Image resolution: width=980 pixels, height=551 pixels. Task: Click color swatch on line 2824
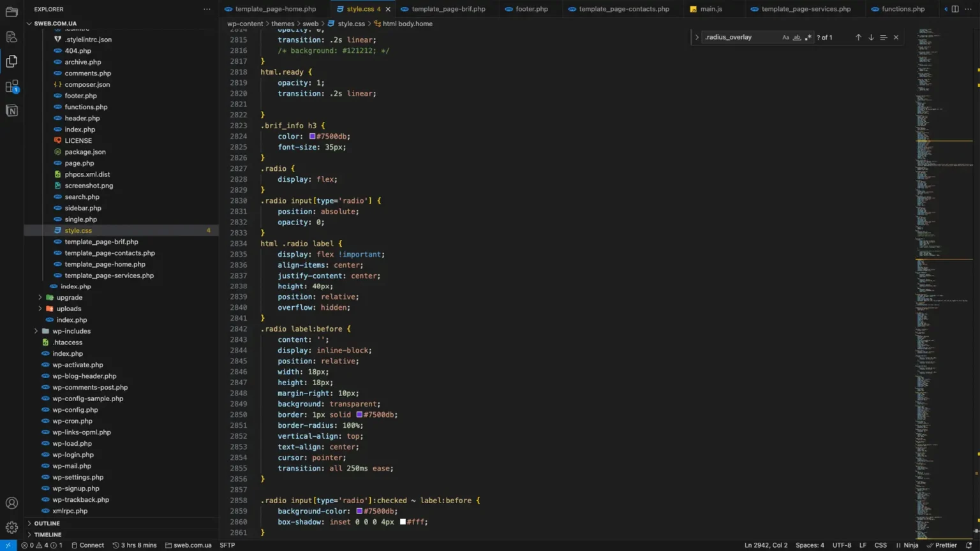[x=313, y=136]
